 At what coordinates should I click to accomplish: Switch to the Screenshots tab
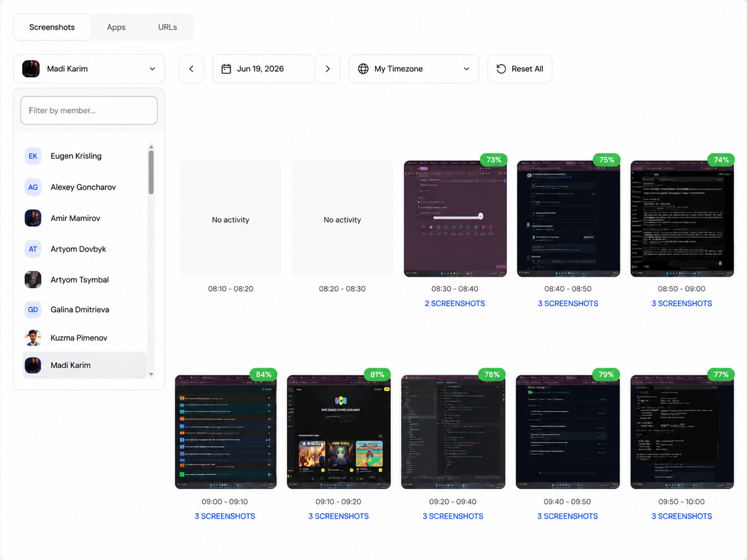tap(52, 27)
